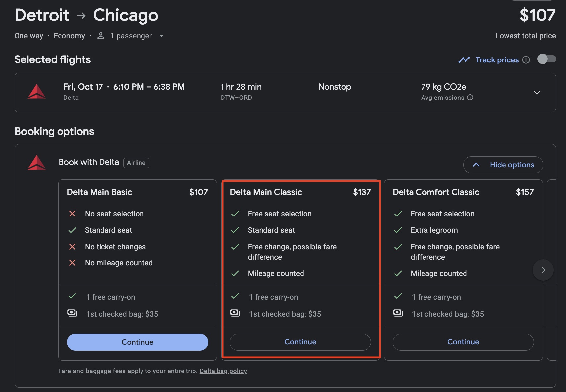Click the $157 Comfort Classic price
The height and width of the screenshot is (392, 566).
pos(525,192)
